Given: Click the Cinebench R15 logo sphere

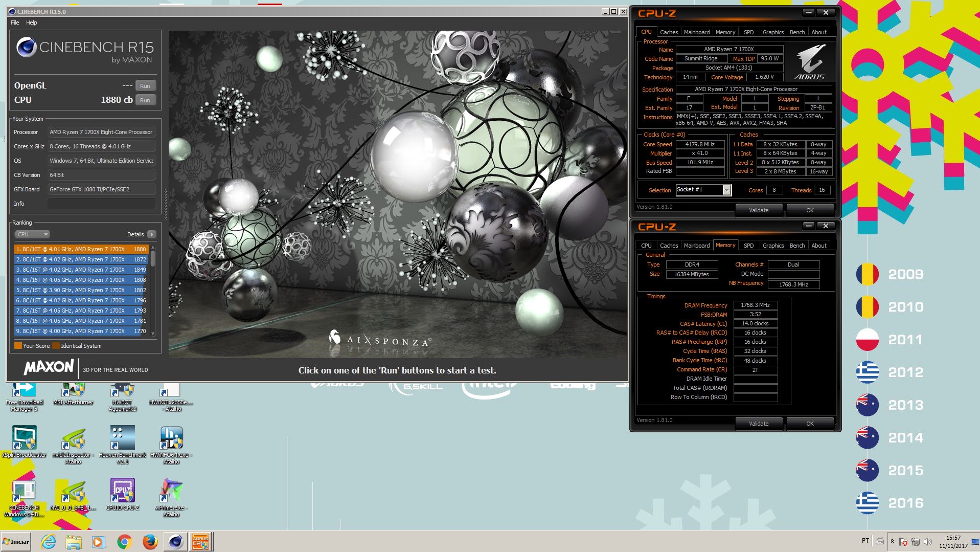Looking at the screenshot, I should (26, 48).
